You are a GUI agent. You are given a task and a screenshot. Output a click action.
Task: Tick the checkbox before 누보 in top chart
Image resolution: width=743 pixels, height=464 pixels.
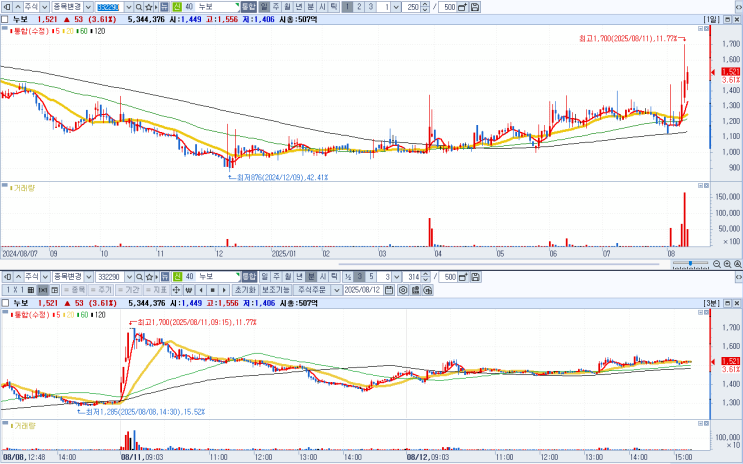5,19
